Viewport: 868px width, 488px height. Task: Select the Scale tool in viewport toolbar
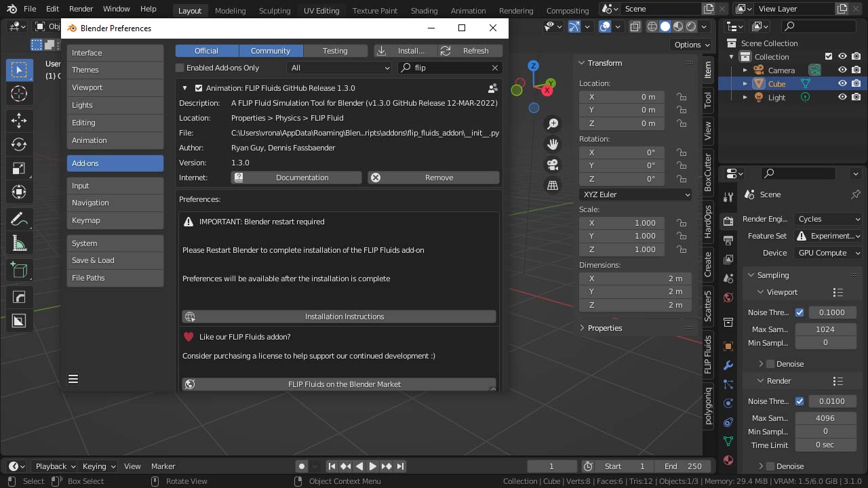19,169
